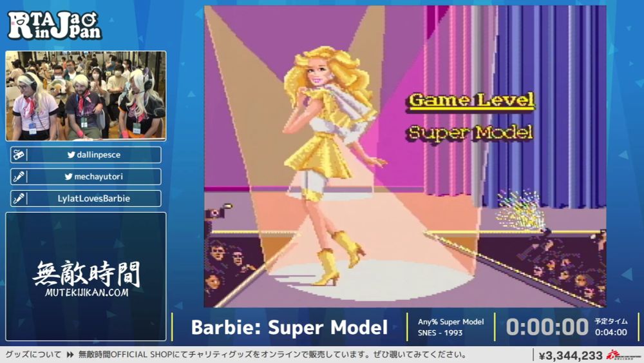Click the 無敵時間 sponsor logo
Image resolution: width=644 pixels, height=363 pixels.
[x=87, y=273]
